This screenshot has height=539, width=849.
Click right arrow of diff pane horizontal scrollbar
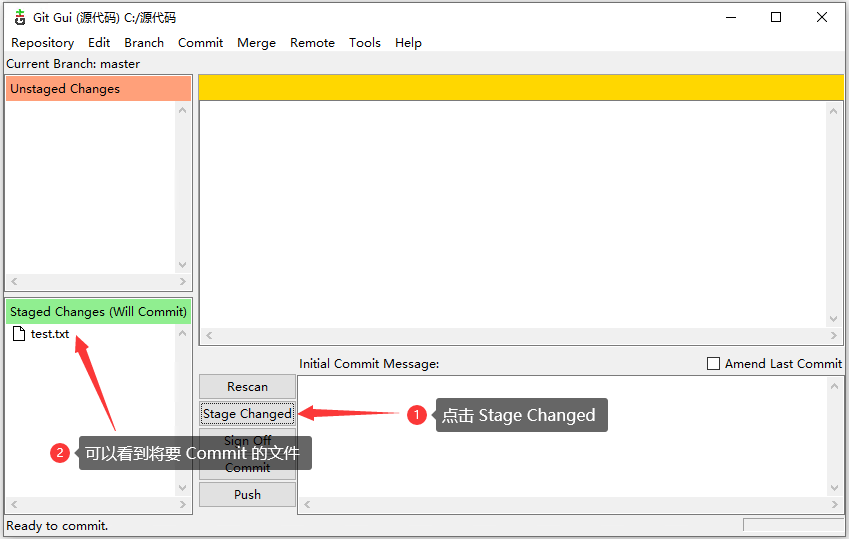[834, 335]
